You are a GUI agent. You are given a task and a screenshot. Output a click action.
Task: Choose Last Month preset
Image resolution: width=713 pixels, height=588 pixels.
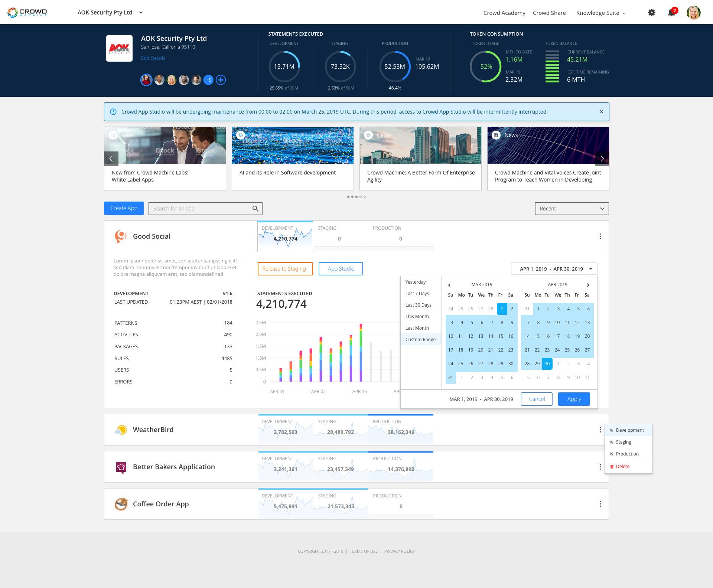point(421,328)
